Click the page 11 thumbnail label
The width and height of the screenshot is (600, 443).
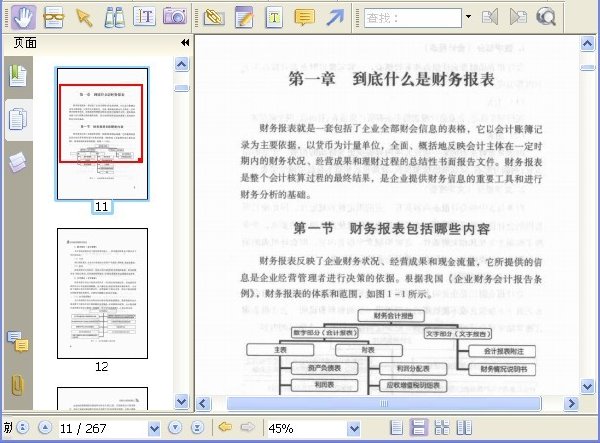(102, 207)
